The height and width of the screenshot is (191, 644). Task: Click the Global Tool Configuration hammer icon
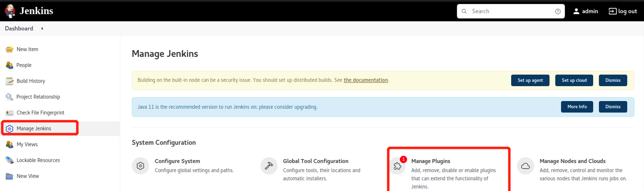click(269, 166)
